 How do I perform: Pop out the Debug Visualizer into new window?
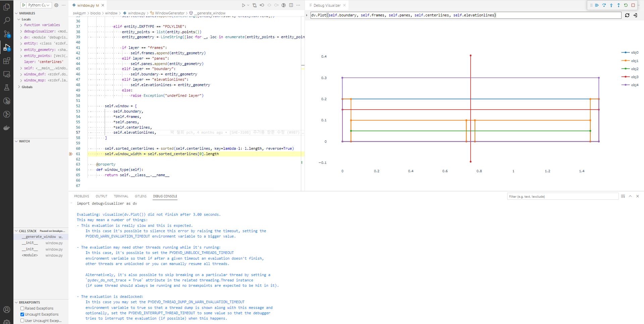click(635, 15)
